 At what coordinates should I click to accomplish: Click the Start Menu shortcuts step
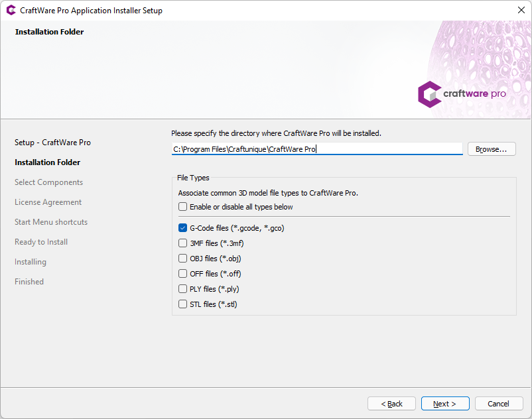(x=51, y=222)
